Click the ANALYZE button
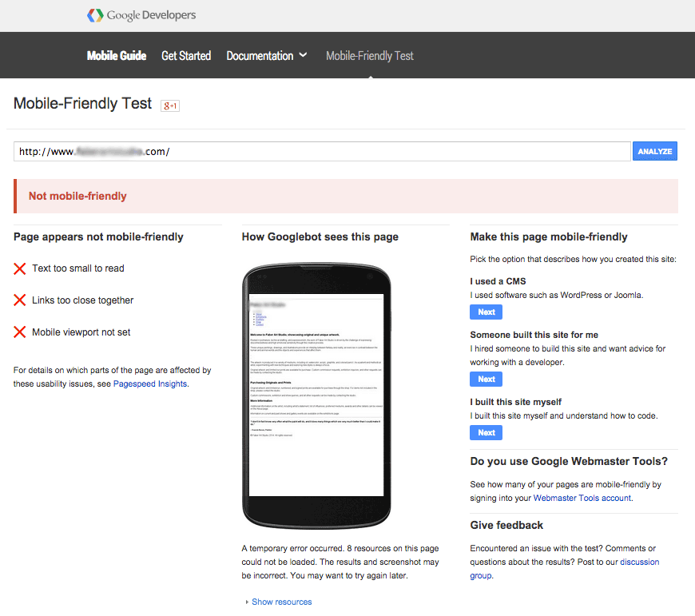The image size is (695, 616). coord(655,152)
